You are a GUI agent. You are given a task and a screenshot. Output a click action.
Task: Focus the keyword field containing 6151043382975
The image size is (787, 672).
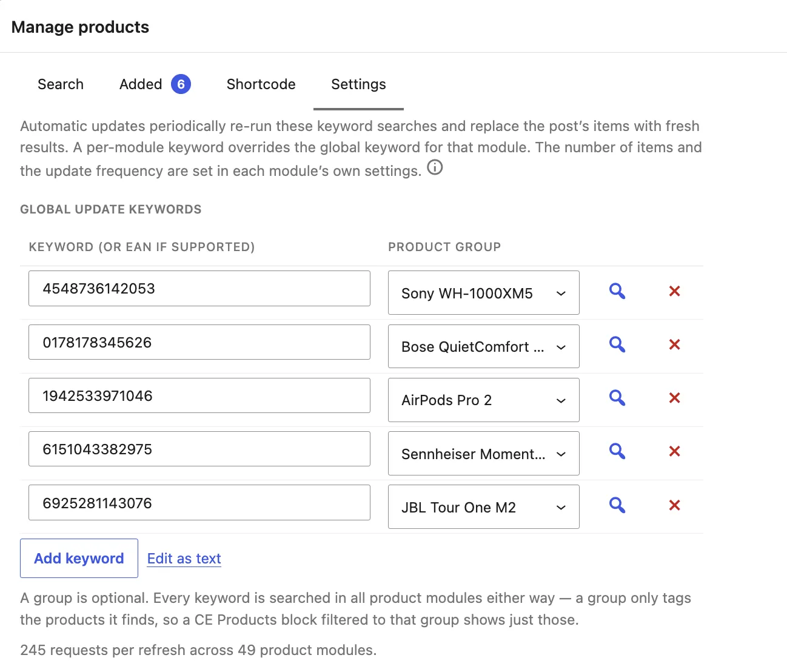point(199,449)
